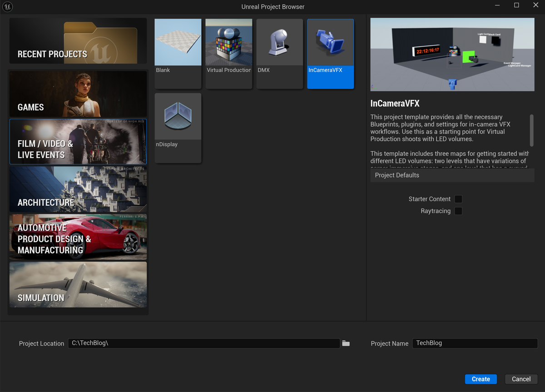Enable the Raytracing checkbox
545x392 pixels.
coord(459,211)
